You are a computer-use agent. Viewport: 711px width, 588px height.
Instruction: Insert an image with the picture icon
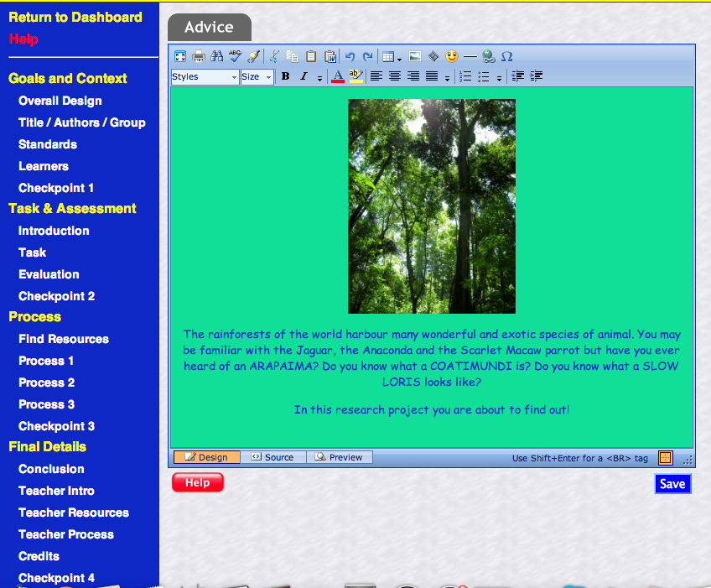pos(415,56)
